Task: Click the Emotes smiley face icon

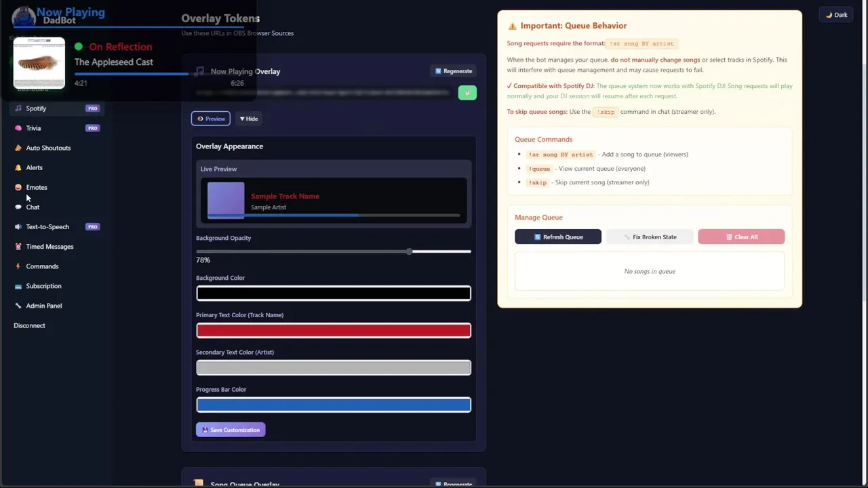Action: click(18, 187)
